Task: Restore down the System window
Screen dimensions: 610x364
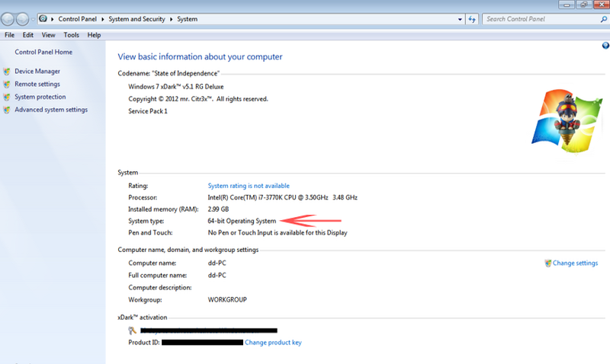Action: pos(584,5)
